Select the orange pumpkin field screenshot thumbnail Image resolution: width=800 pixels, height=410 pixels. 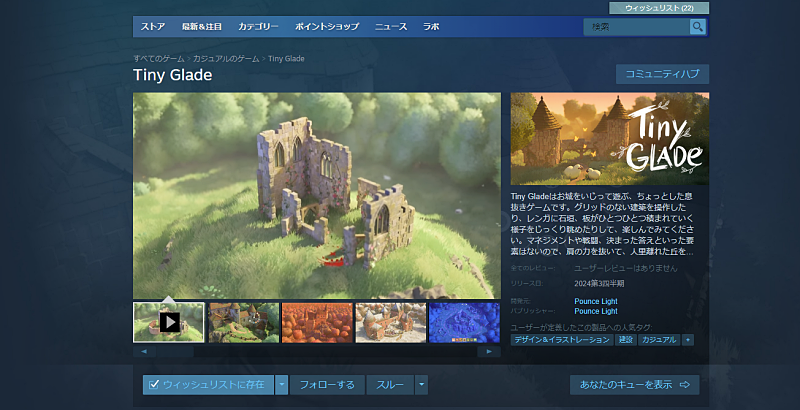click(x=317, y=322)
